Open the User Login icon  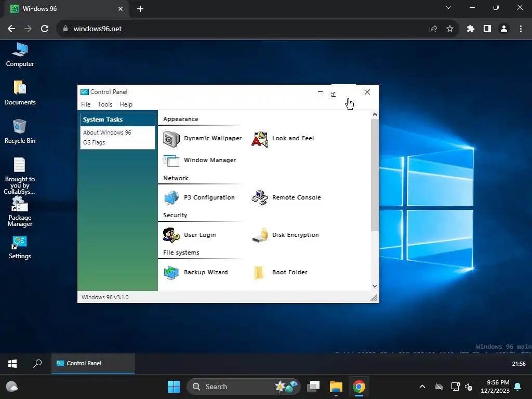pos(171,235)
